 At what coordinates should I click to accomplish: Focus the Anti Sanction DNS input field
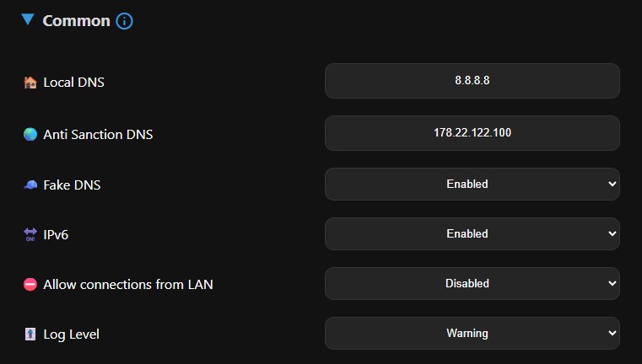[x=472, y=132]
